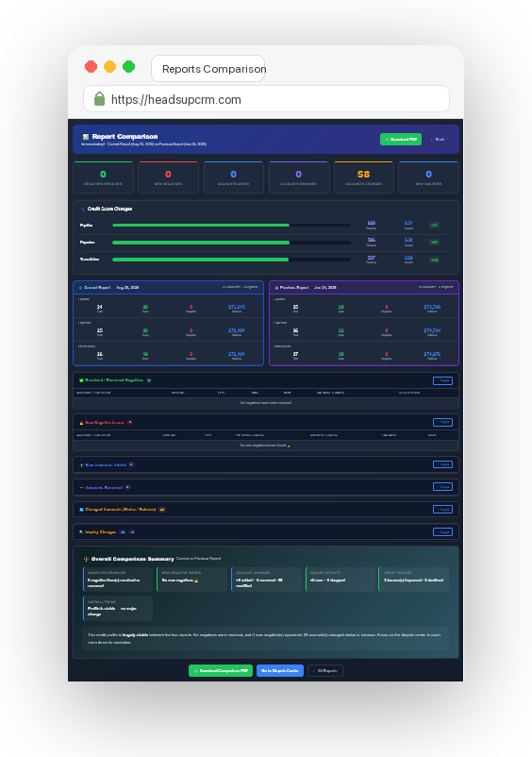The height and width of the screenshot is (757, 532).
Task: Click the warning triangle icon beside New Negative Issues
Action: coord(81,423)
